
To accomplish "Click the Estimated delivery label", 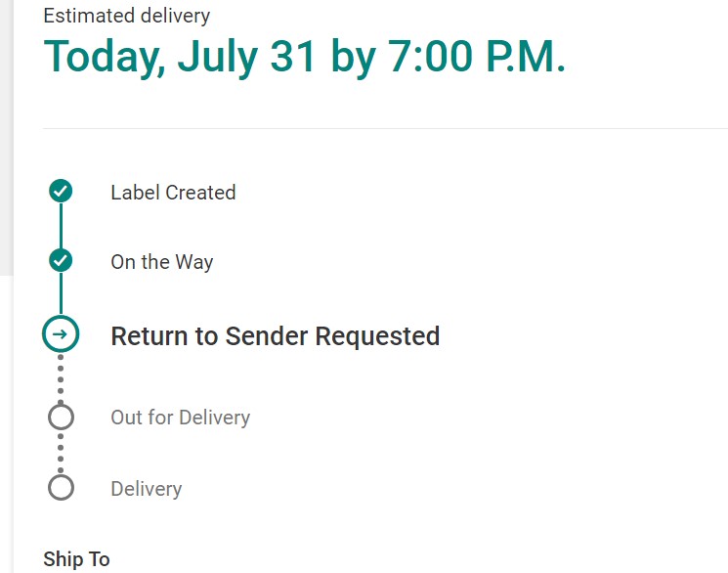I will click(126, 16).
